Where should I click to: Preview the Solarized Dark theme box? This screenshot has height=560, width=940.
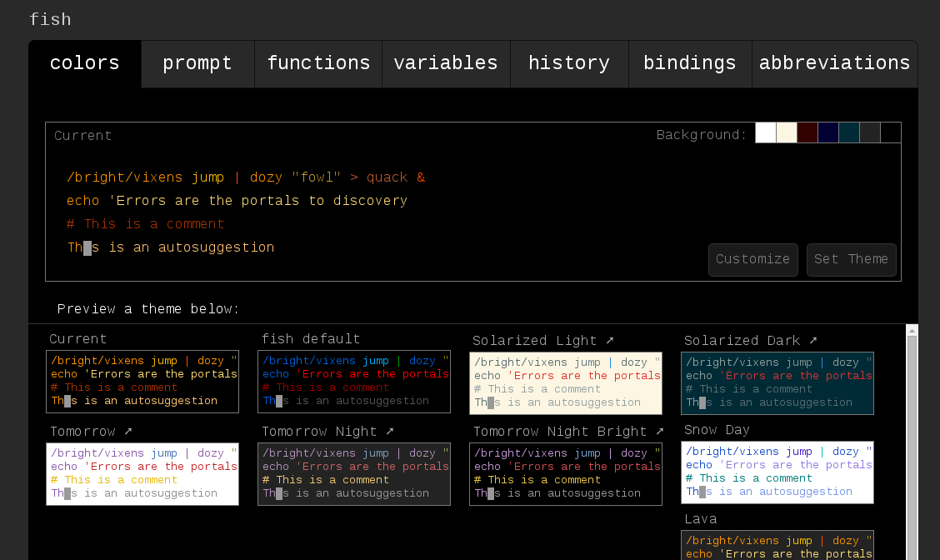[x=777, y=383]
